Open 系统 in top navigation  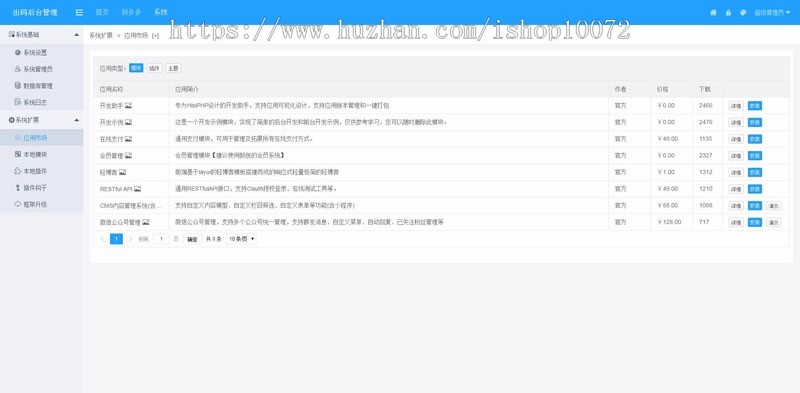point(161,12)
